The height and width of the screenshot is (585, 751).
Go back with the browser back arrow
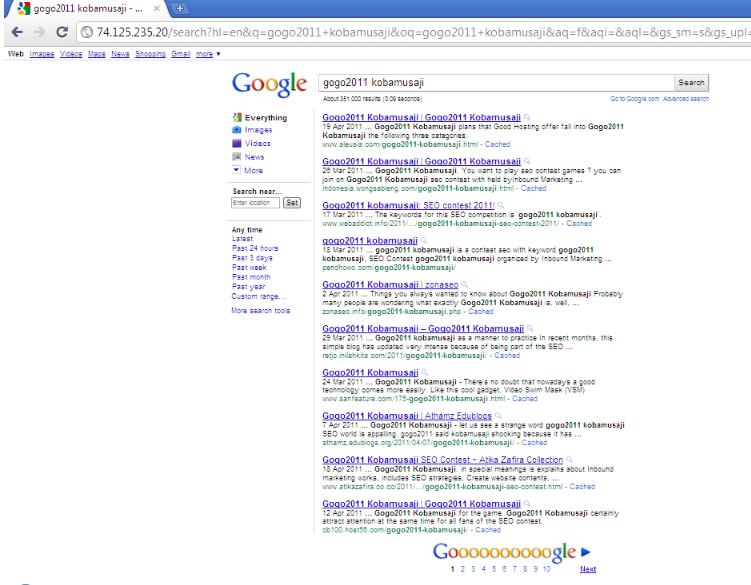pyautogui.click(x=17, y=32)
